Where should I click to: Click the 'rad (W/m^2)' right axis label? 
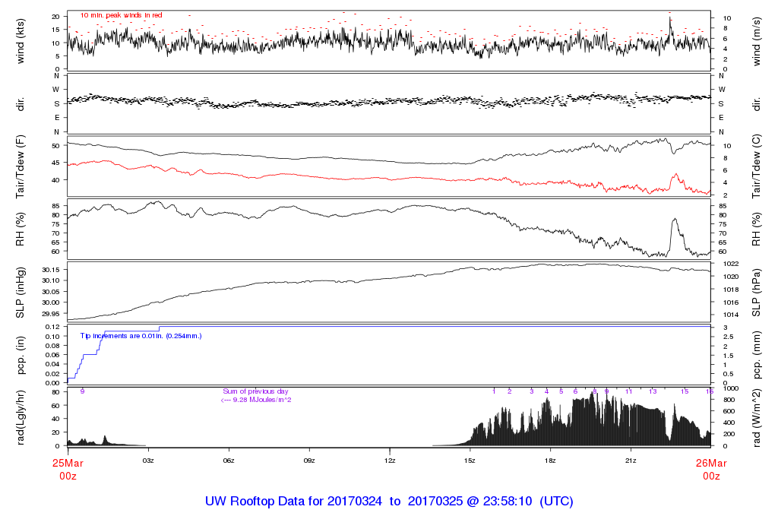[x=757, y=416]
